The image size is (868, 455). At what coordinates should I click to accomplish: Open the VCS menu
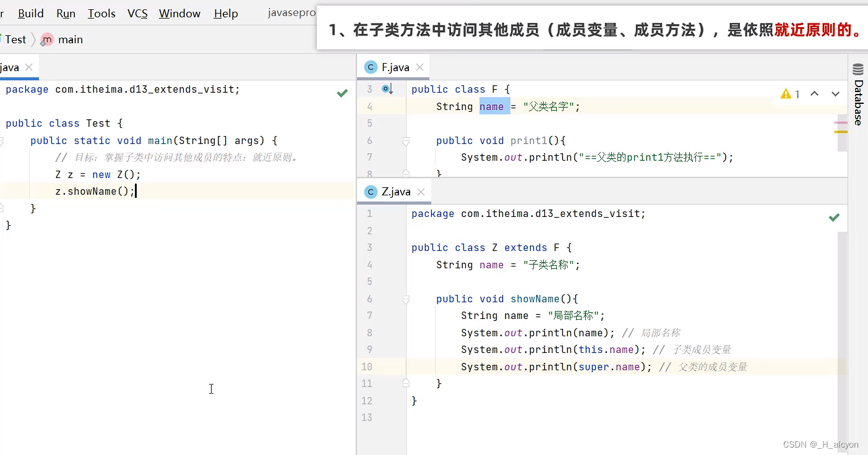[x=137, y=13]
